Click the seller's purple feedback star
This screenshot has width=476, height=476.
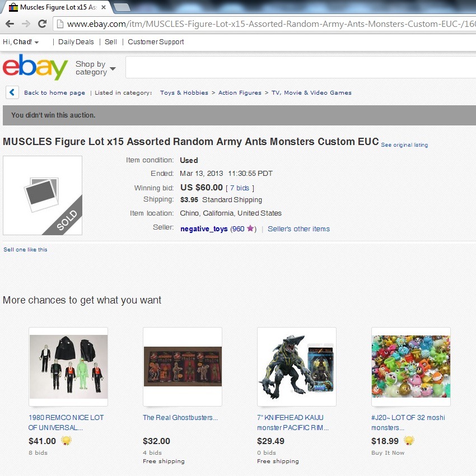pyautogui.click(x=250, y=228)
